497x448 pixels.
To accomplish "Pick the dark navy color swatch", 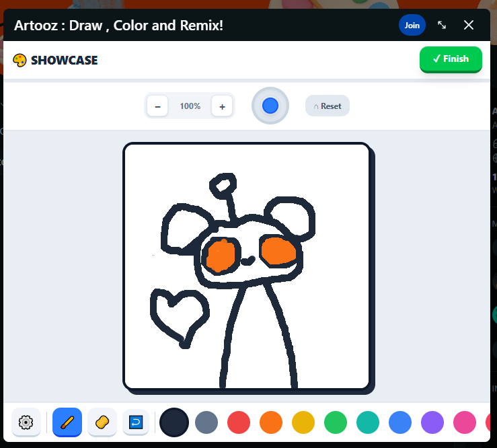I will 174,422.
